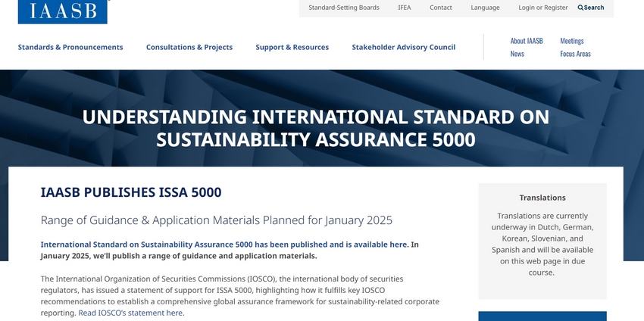Open the IFEA link
This screenshot has height=321, width=644.
405,8
